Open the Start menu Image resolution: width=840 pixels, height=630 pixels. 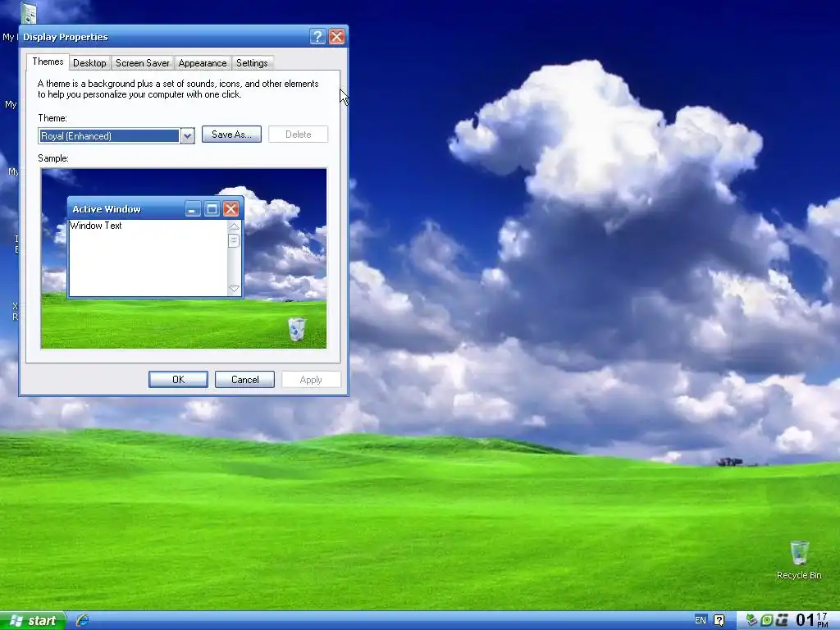click(x=33, y=620)
